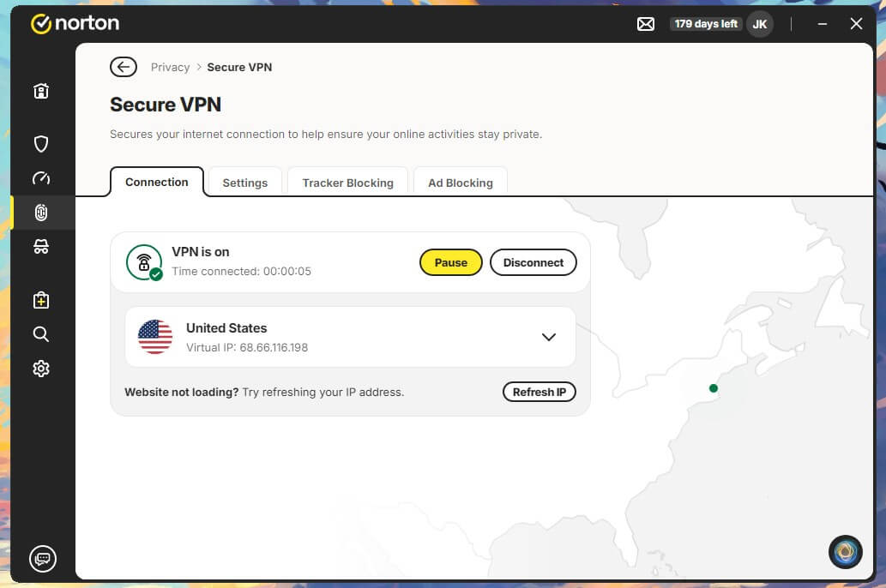886x588 pixels.
Task: Open the Identity incognito icon
Action: [40, 246]
